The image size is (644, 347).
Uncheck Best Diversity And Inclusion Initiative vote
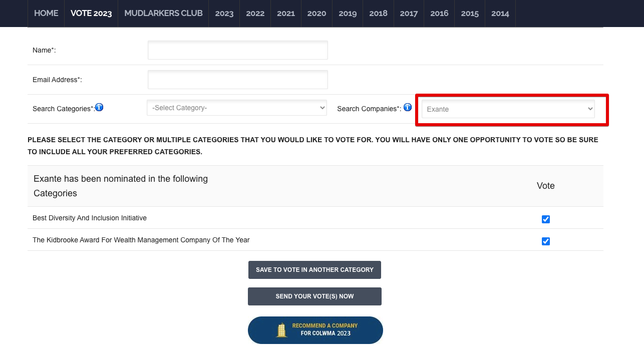pos(546,219)
